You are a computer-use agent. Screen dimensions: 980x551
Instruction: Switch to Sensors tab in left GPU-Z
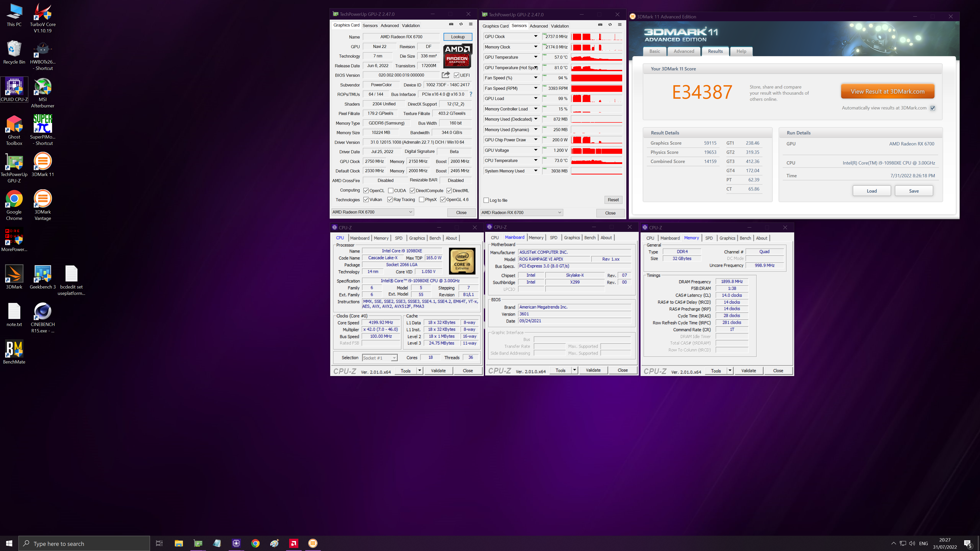click(370, 26)
